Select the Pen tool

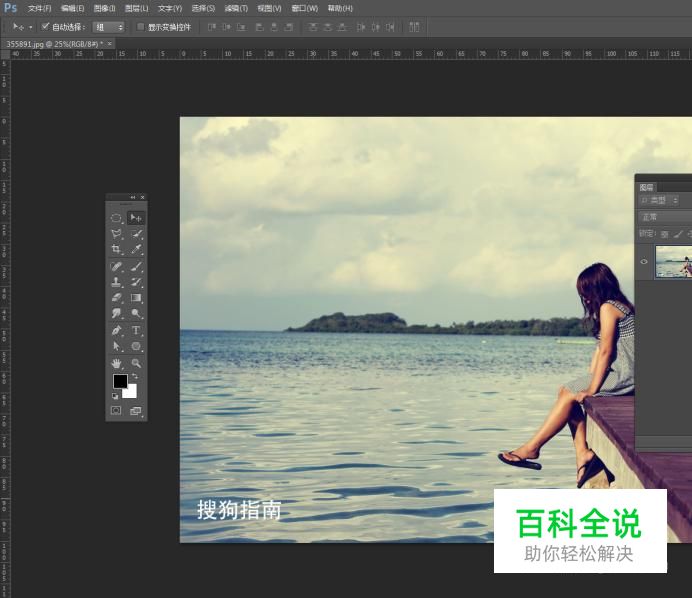116,330
